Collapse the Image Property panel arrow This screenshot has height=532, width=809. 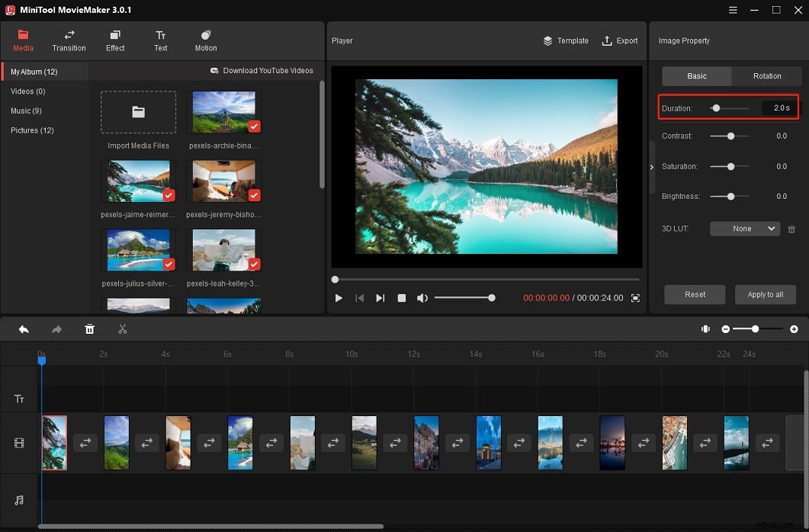point(652,166)
